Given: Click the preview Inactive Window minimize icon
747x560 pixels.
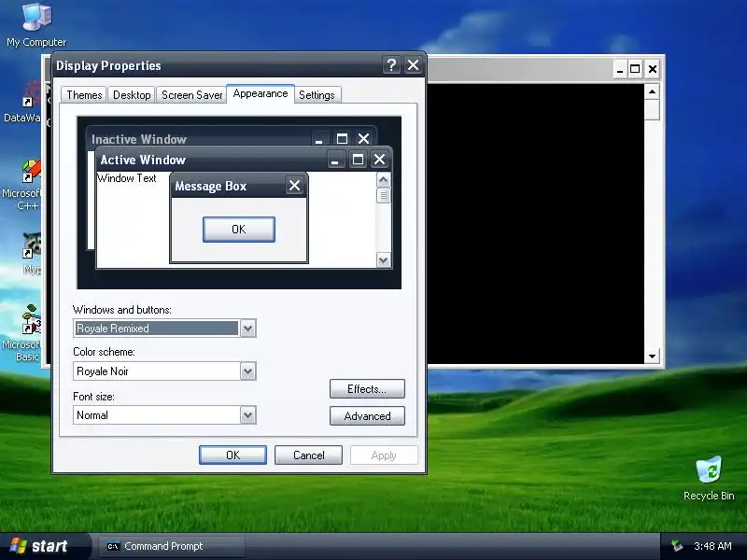Looking at the screenshot, I should pyautogui.click(x=319, y=138).
